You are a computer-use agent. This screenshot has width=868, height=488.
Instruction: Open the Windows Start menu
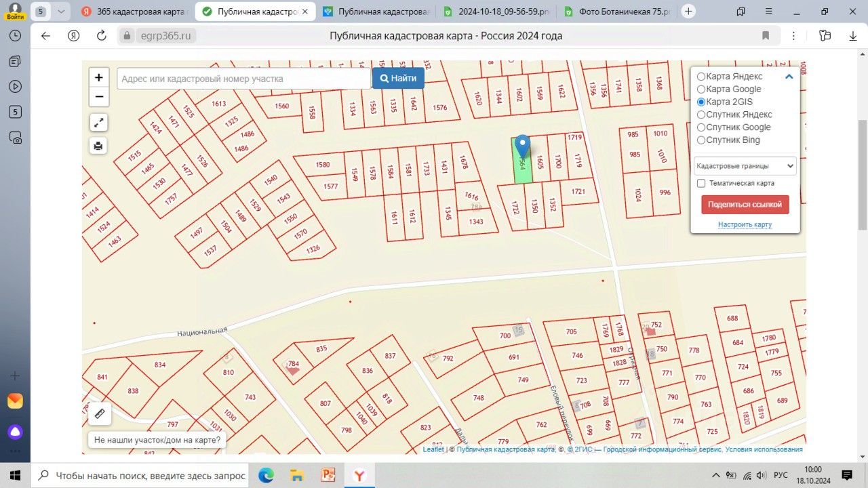pyautogui.click(x=15, y=475)
